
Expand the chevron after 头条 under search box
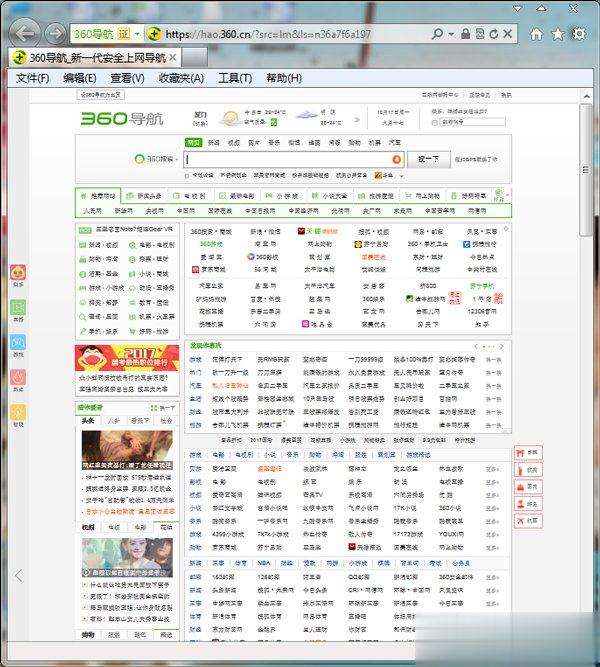point(401,176)
